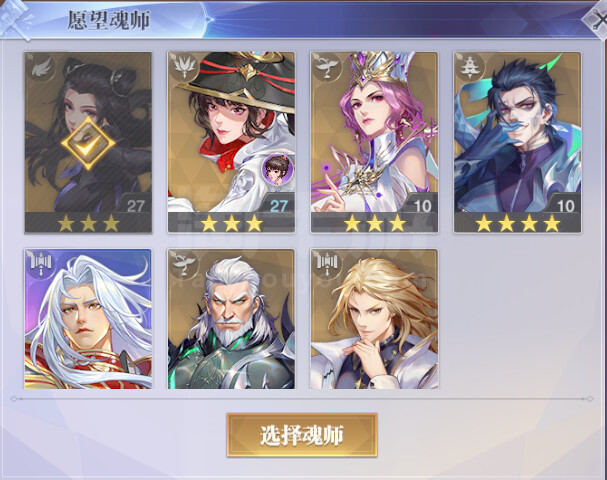The width and height of the screenshot is (607, 480).
Task: Click the gold checkmark on the selected black-haired card
Action: pos(88,143)
